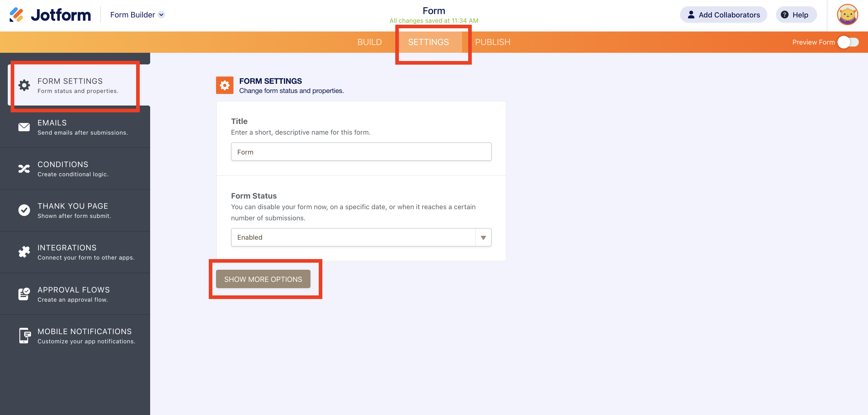Toggle the Preview Form switch
This screenshot has width=868, height=415.
pos(848,42)
